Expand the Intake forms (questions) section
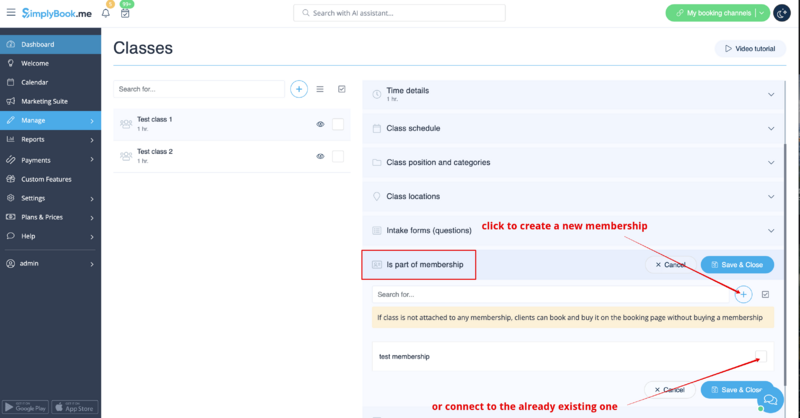The image size is (800, 418). coord(771,231)
